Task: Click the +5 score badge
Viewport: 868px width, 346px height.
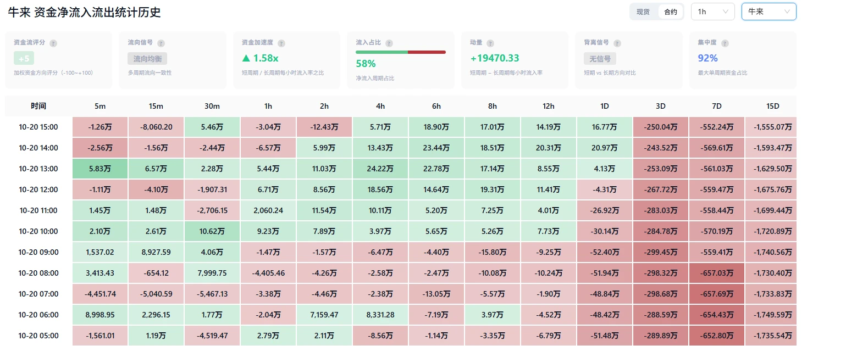Action: point(24,58)
